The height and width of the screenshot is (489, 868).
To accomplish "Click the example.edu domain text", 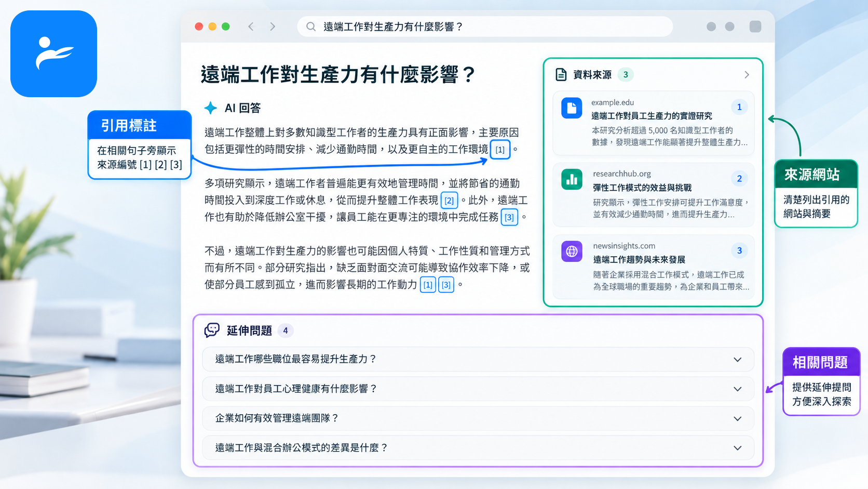I will click(613, 102).
